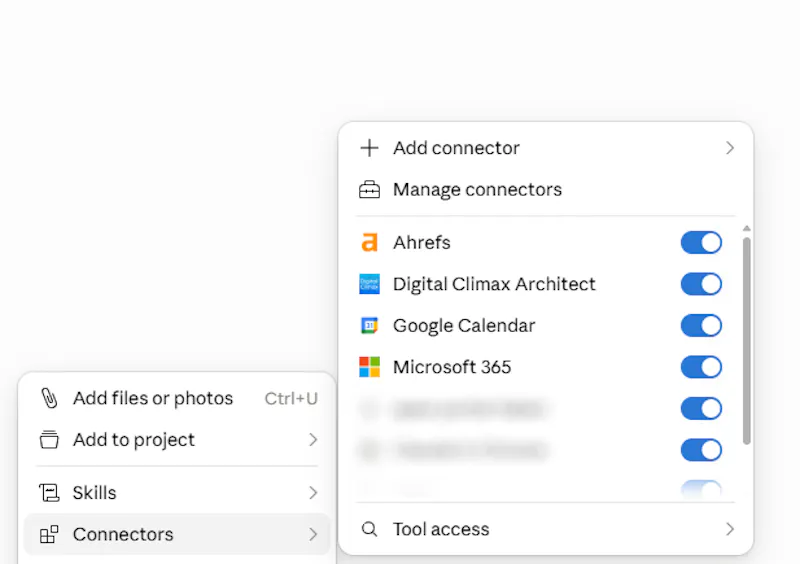
Task: Turn off Digital Climax Architect toggle
Action: tap(701, 284)
